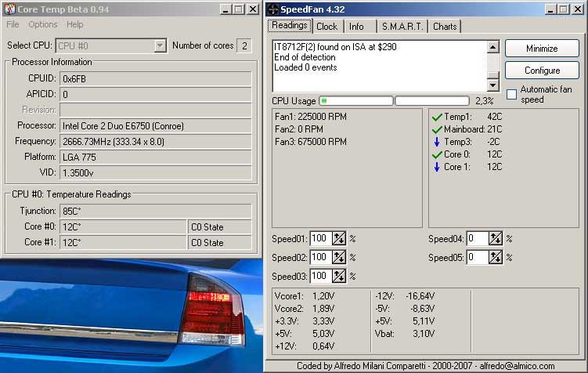Click the Core #0 C0 State field
This screenshot has height=373, width=588.
click(219, 227)
